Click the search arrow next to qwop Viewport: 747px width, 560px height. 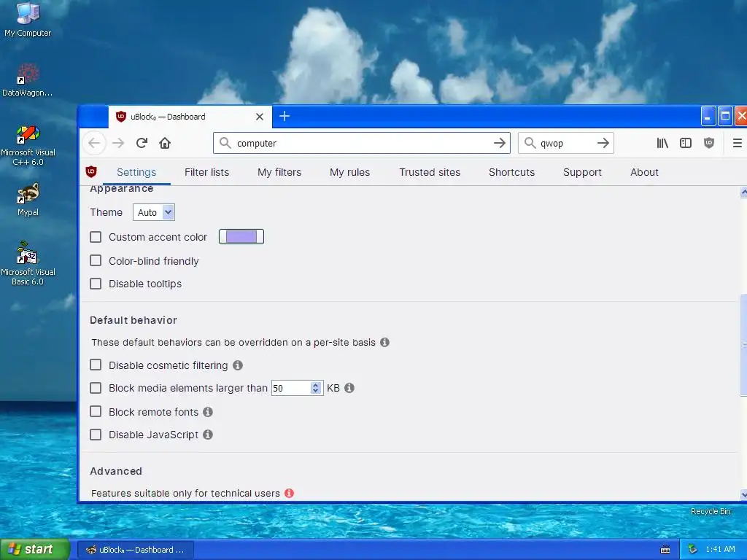click(x=603, y=143)
